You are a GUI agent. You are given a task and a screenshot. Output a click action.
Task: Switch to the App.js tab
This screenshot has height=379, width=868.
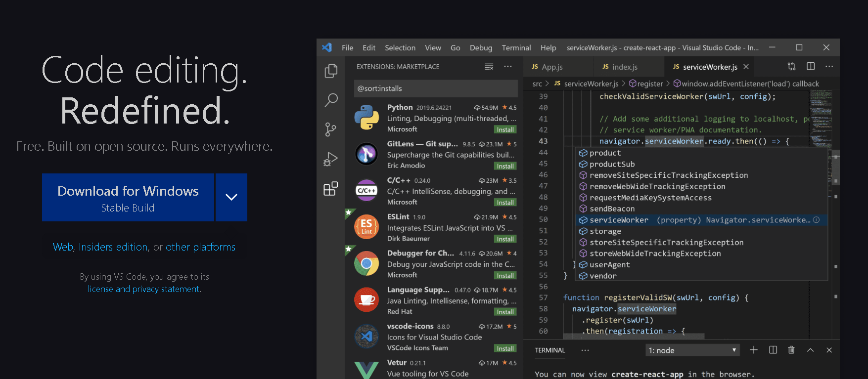558,67
